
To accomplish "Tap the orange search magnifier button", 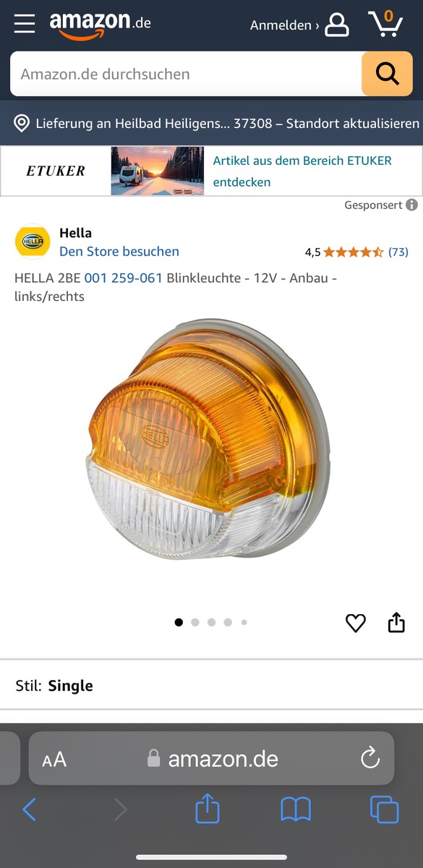I will click(387, 74).
